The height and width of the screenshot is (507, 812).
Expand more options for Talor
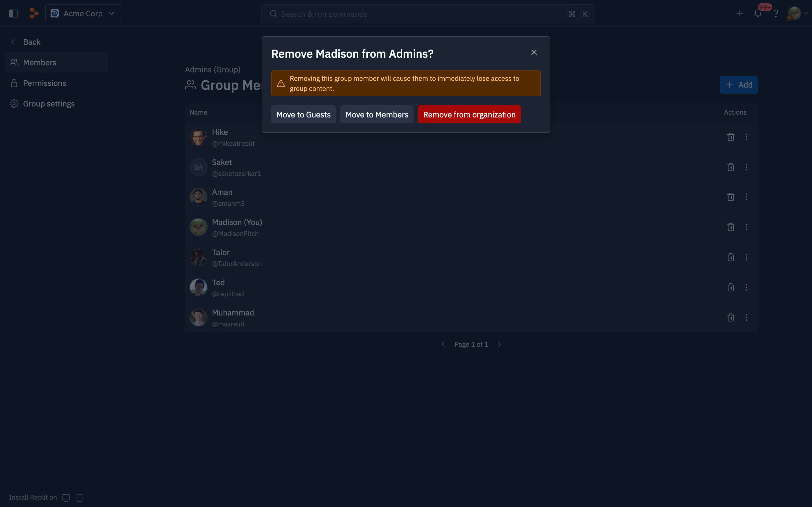[747, 257]
